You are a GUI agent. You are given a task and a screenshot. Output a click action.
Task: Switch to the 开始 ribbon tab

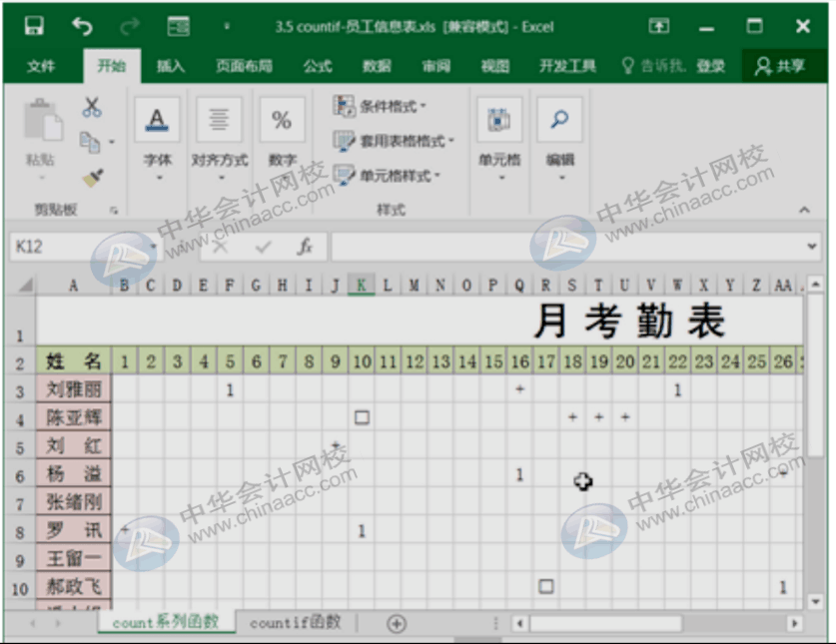(112, 66)
